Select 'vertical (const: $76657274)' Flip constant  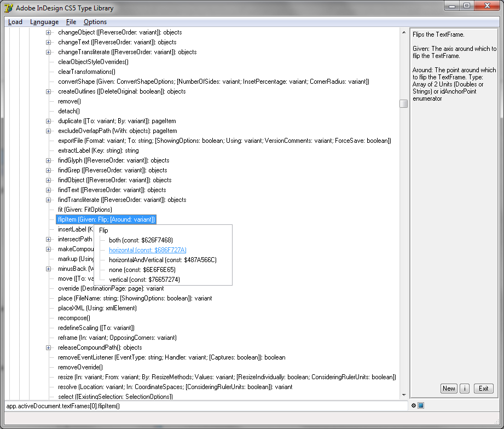(144, 280)
